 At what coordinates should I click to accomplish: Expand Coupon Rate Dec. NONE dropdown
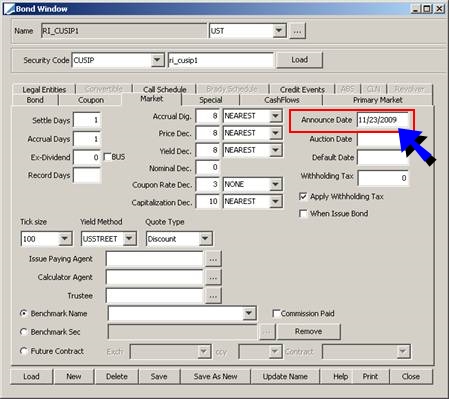click(275, 184)
